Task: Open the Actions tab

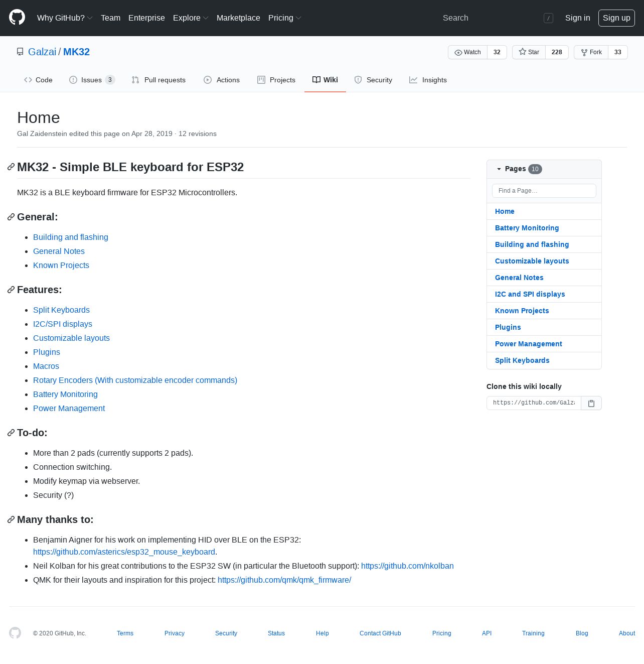Action: 222,80
